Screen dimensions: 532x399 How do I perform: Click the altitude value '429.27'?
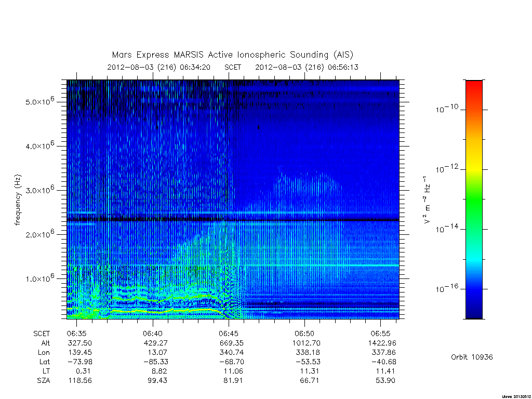coord(156,343)
